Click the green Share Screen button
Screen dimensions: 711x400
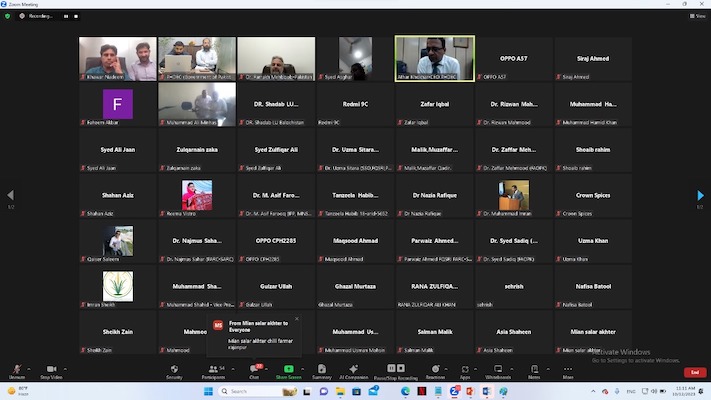click(289, 371)
